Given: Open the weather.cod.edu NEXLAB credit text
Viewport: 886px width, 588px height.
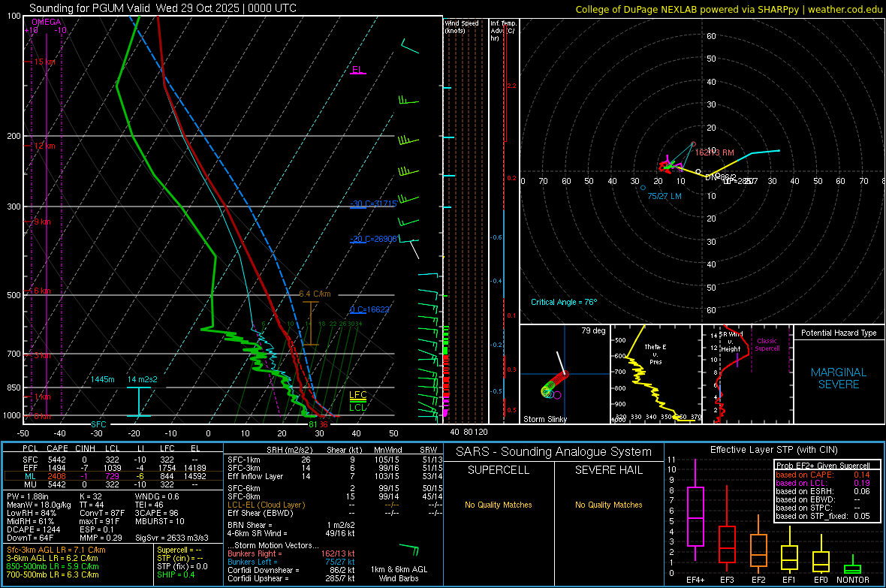Looking at the screenshot, I should (728, 10).
